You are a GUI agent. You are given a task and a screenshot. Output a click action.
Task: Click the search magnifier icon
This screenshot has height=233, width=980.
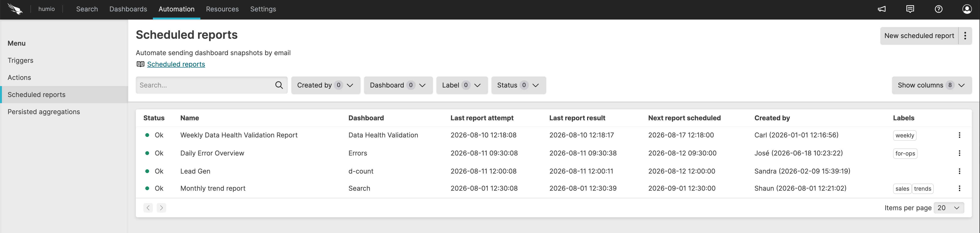pyautogui.click(x=279, y=85)
